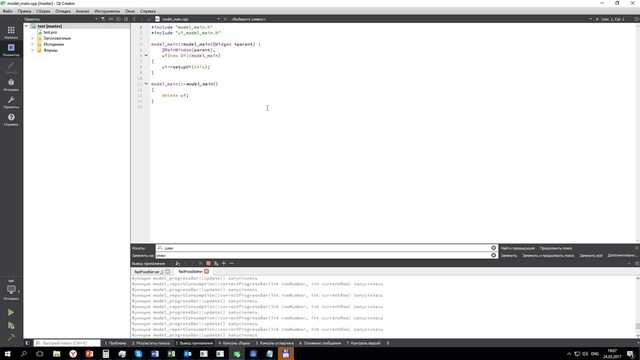Open the Файл menu
This screenshot has width=640, height=360.
[x=7, y=11]
